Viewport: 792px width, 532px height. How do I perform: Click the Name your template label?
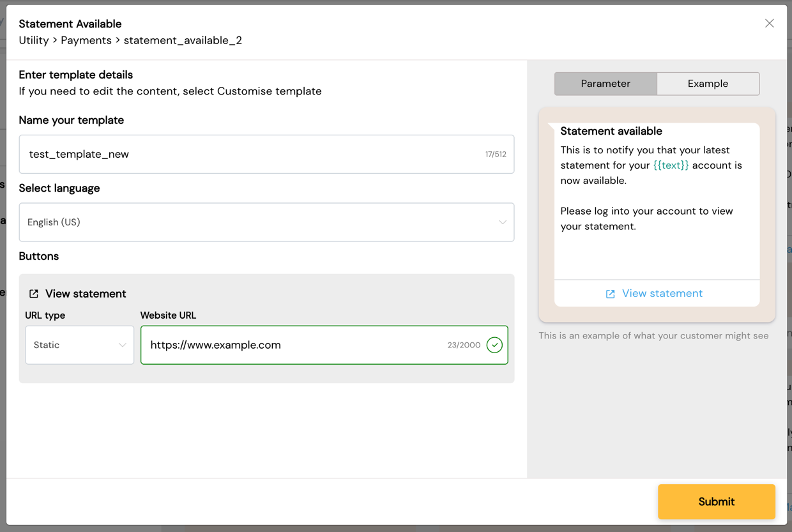pyautogui.click(x=72, y=120)
